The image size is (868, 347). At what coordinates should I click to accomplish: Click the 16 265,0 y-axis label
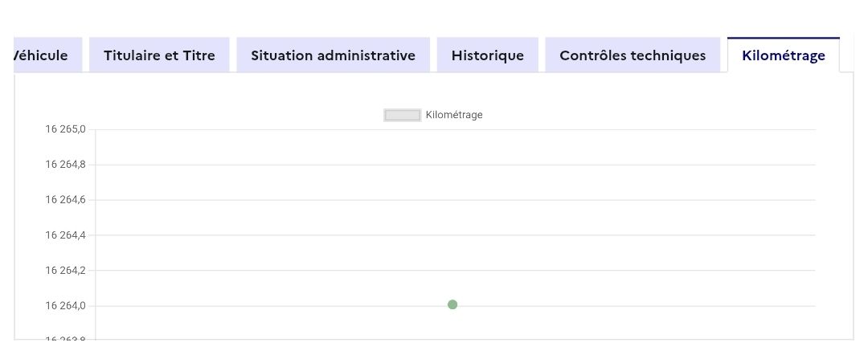pos(66,129)
